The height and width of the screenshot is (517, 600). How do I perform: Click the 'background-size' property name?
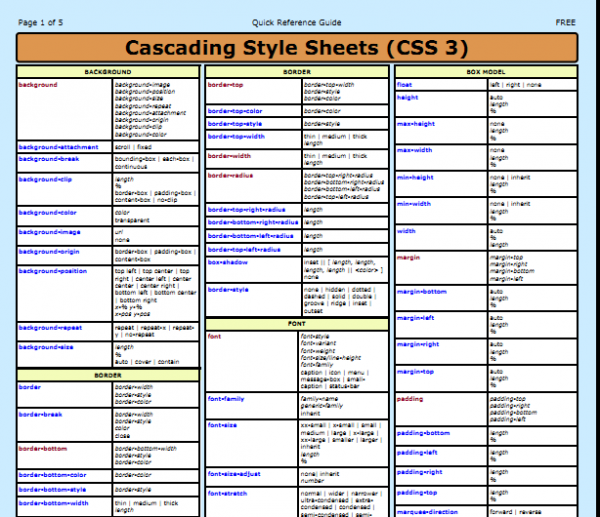pyautogui.click(x=46, y=347)
